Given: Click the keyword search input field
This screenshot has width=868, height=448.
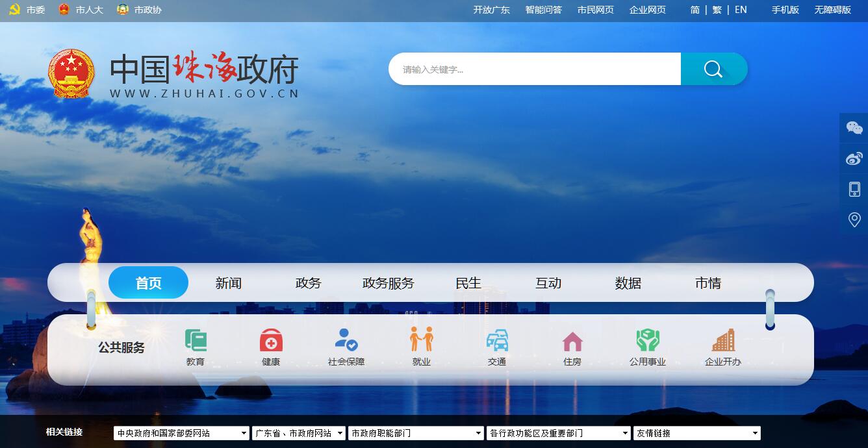Looking at the screenshot, I should [534, 69].
